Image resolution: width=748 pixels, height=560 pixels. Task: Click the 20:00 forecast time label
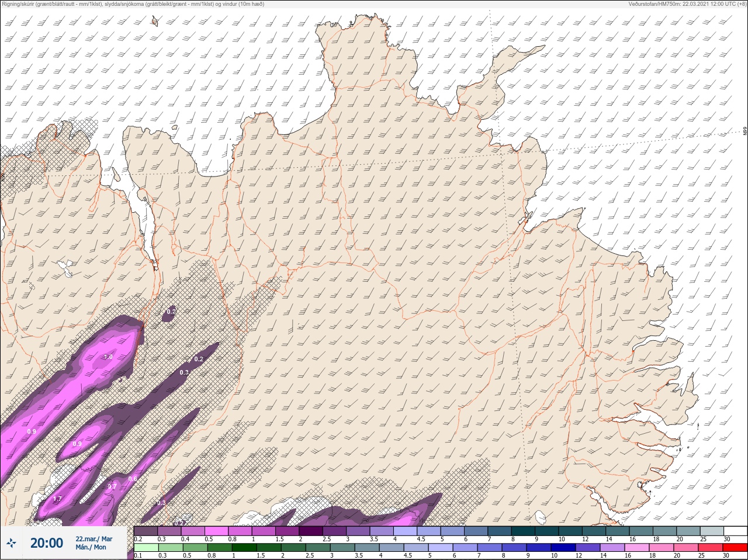(47, 543)
